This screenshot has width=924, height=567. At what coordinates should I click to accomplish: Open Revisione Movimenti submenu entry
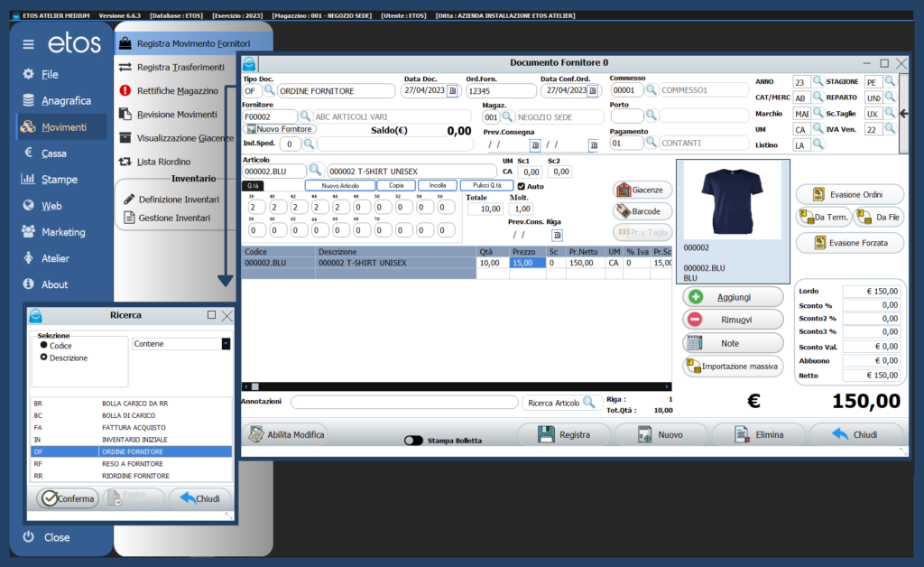pos(177,115)
